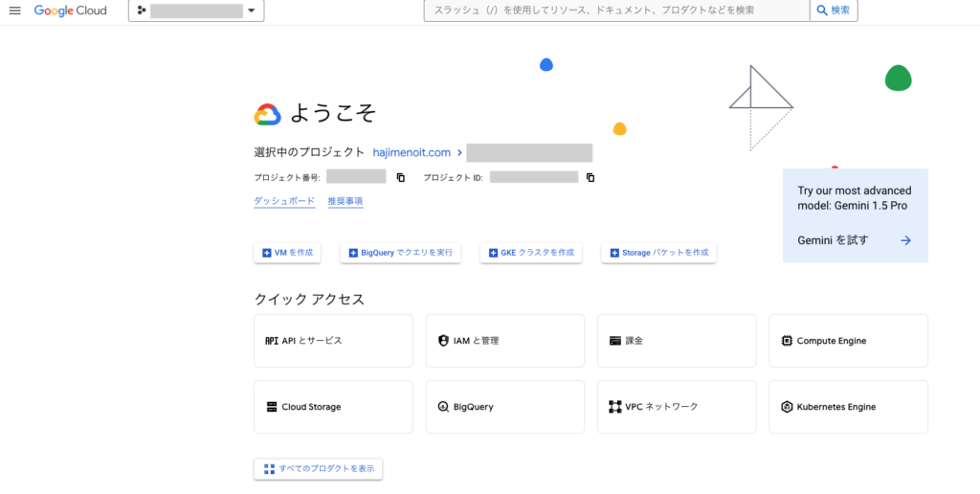The image size is (980, 494).
Task: Open the 課金 billing card
Action: click(x=677, y=341)
